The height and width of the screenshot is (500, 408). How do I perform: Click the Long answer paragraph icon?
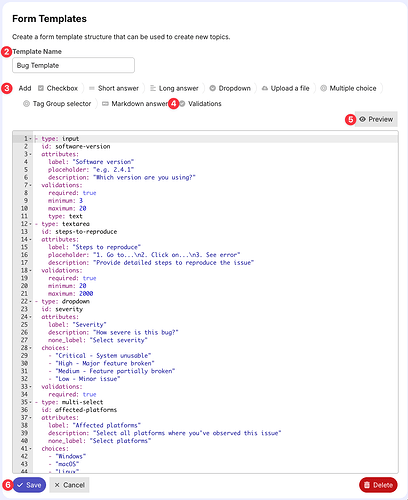point(153,88)
